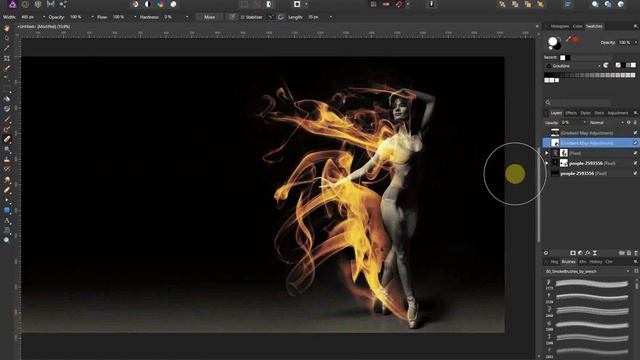Pick the black swatch starting the greyscale row
The width and height of the screenshot is (640, 360).
[547, 75]
